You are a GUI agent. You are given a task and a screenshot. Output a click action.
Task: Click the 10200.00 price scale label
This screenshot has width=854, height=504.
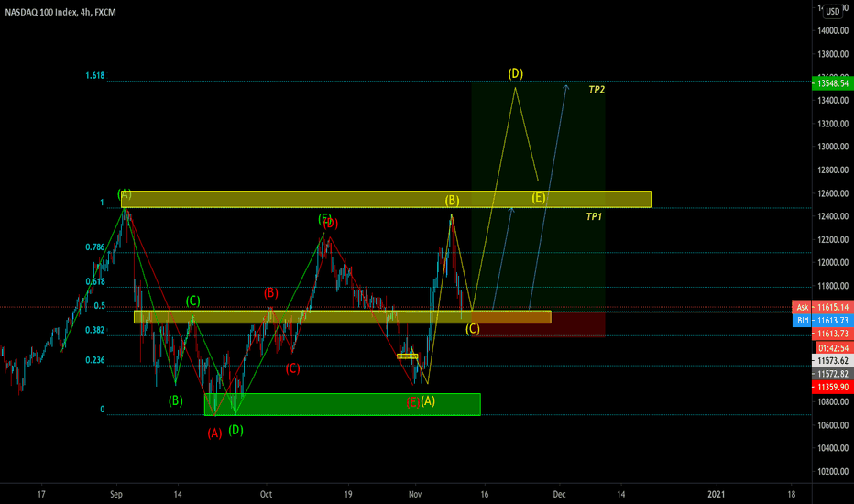pos(833,471)
